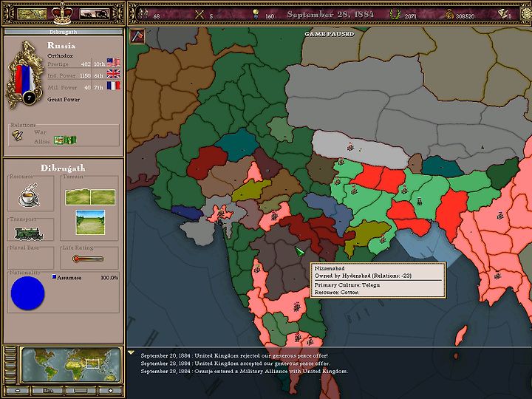The image size is (532, 399).
Task: Open research via the lightbulb icon
Action: 256,14
